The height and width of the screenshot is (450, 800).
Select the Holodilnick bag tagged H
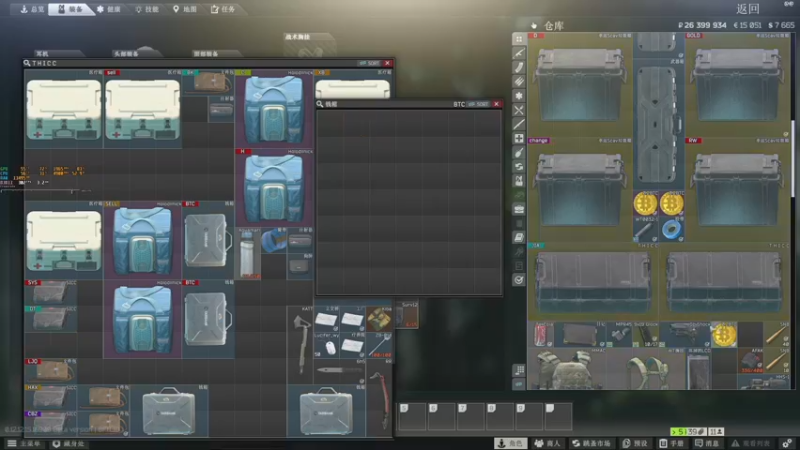(274, 188)
